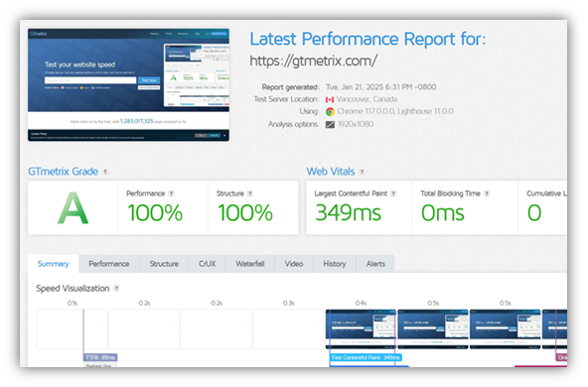Click First Contentful Paint 349ms marker
588x387 pixels.
[x=366, y=357]
